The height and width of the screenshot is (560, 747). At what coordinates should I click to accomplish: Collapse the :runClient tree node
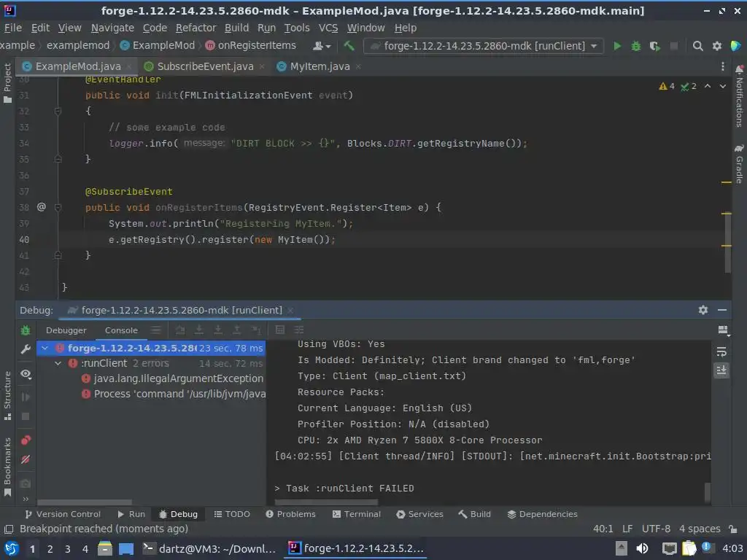pos(58,363)
